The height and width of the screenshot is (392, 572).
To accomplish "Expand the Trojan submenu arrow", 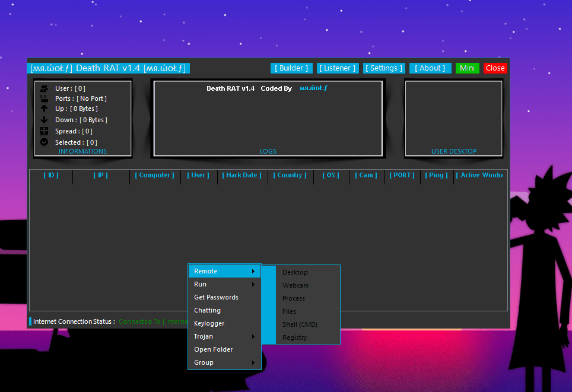I will click(x=253, y=337).
